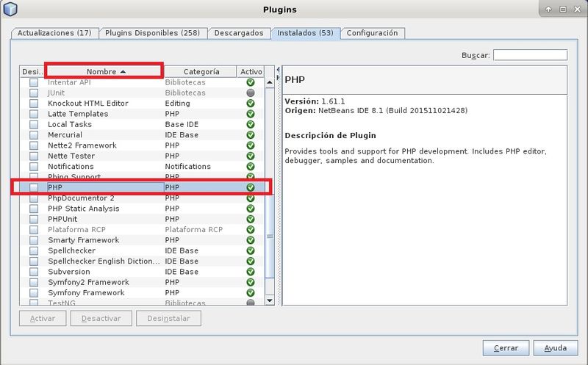Open the Descargados tab
The width and height of the screenshot is (588, 365).
(x=239, y=33)
